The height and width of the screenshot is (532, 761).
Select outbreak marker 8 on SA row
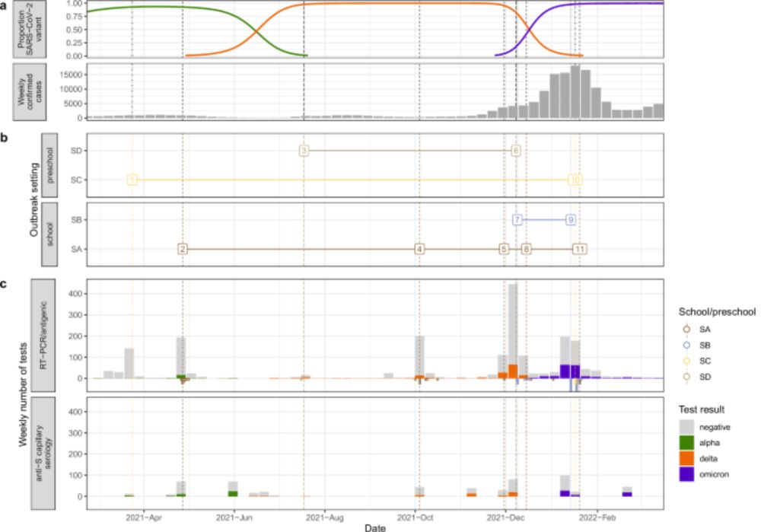pyautogui.click(x=526, y=249)
